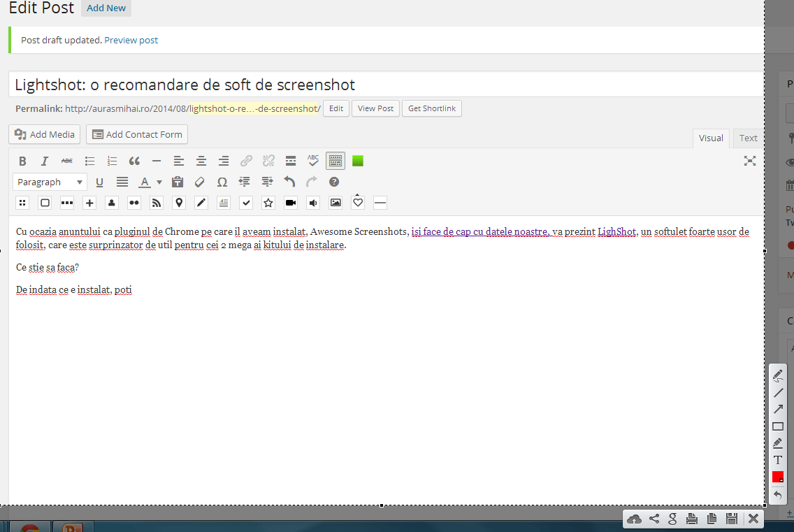Click the star shortcode icon
Image resolution: width=794 pixels, height=532 pixels.
pos(268,203)
